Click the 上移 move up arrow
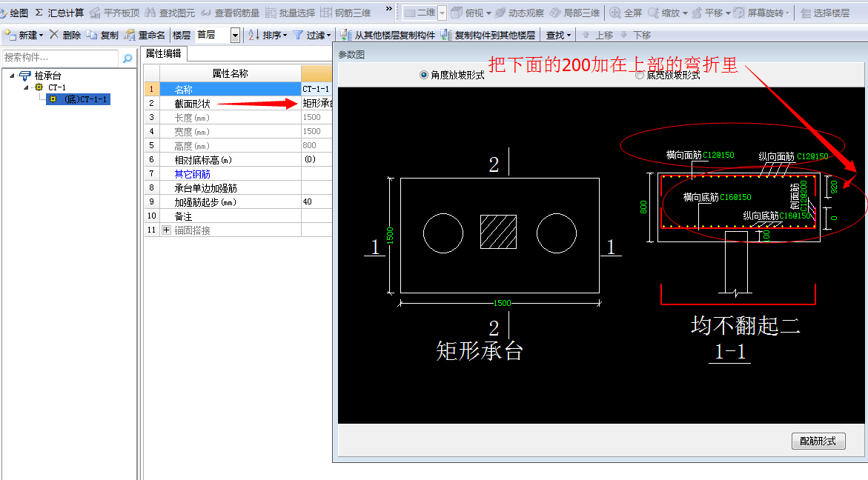 586,35
